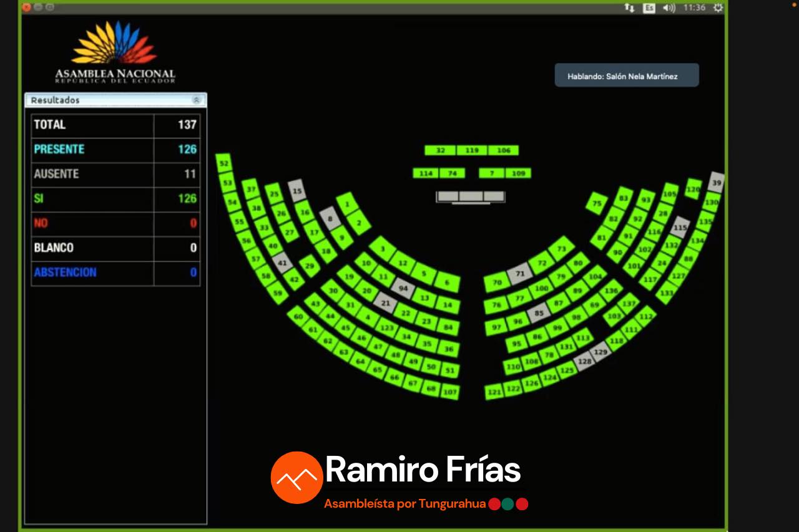Click presiding seat 106
Screen dimensions: 799x532
click(504, 150)
